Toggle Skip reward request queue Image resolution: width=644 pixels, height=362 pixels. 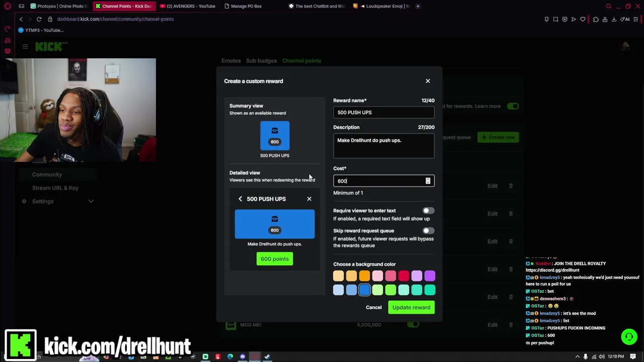(428, 231)
